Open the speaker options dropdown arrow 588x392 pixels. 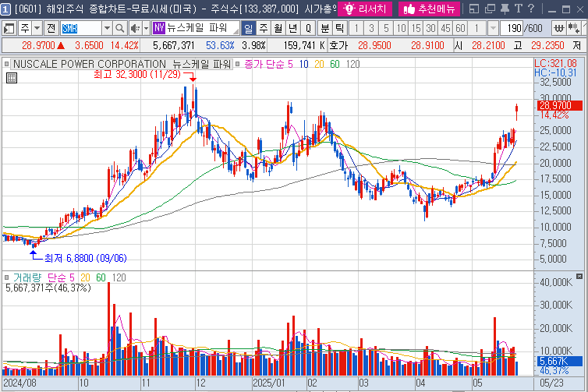147,28
